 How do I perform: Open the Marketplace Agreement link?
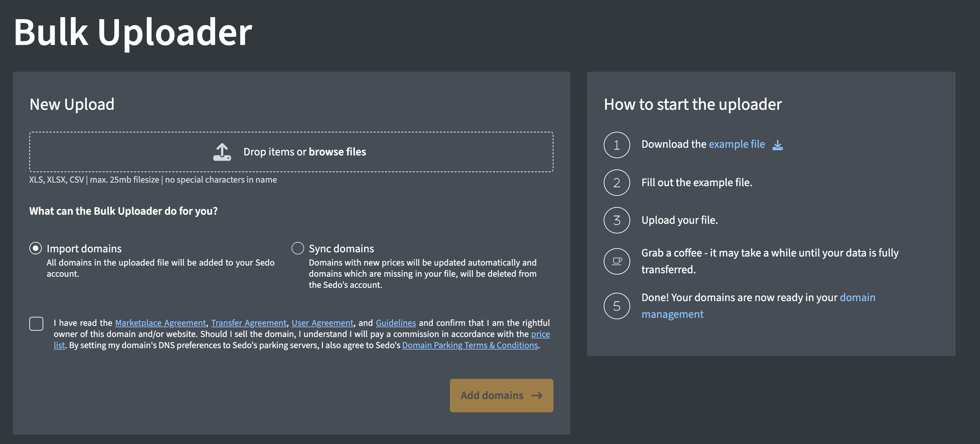(160, 323)
